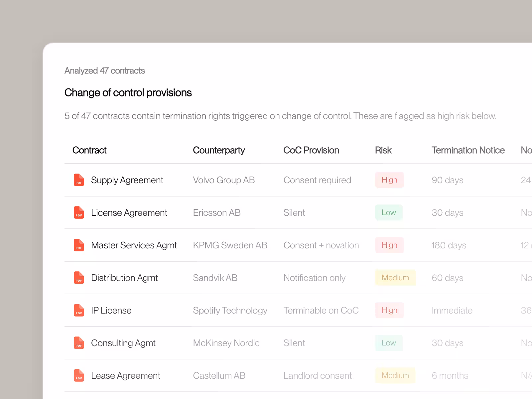Open the Master Services Agmt contract name
This screenshot has width=532, height=399.
click(x=134, y=245)
